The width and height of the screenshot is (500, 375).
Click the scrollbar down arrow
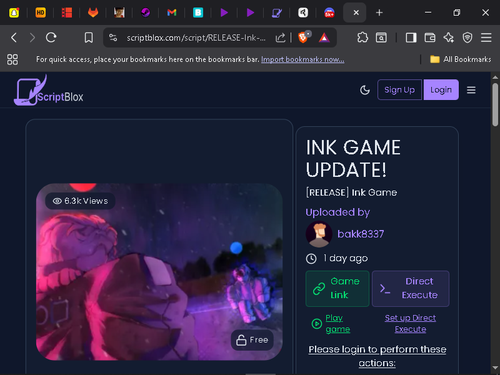pos(495,368)
